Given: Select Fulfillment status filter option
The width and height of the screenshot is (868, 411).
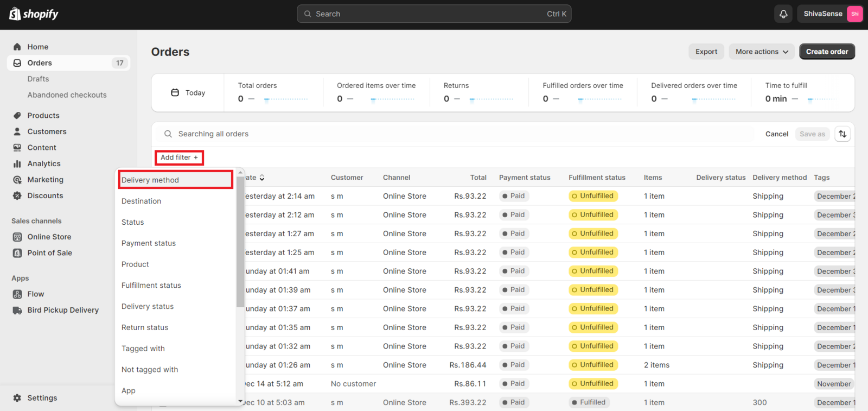Looking at the screenshot, I should (176, 286).
